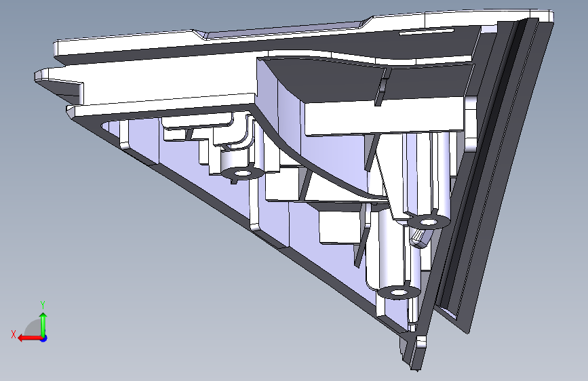Click the green Y axis arrow of the triad
The height and width of the screenshot is (381, 588).
43,324
